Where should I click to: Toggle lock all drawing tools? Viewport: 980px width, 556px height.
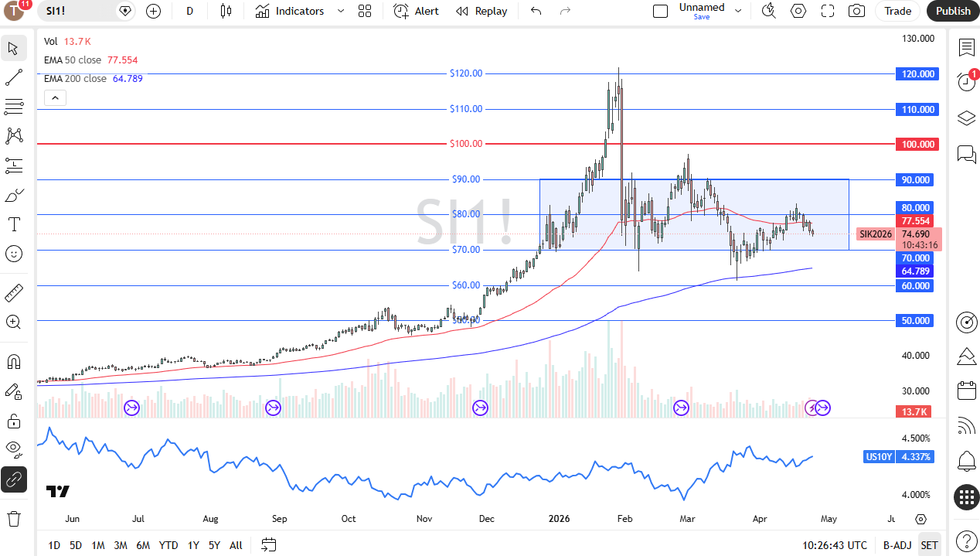(13, 421)
